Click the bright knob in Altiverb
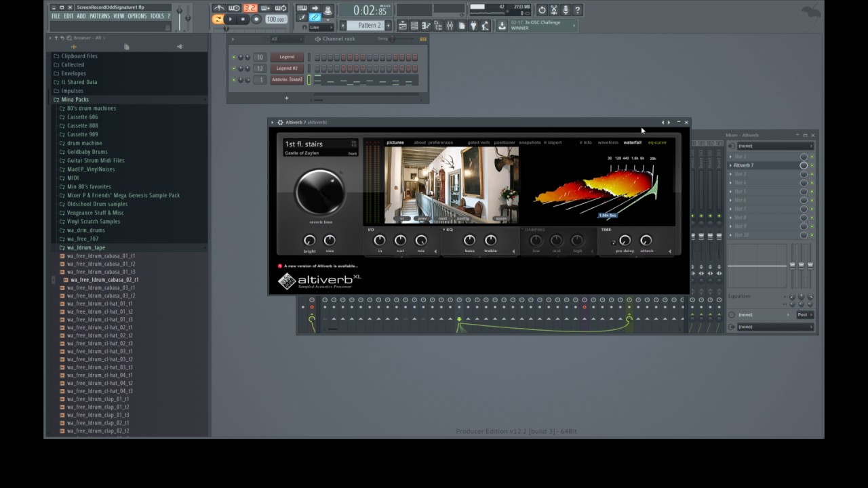The image size is (868, 488). 309,241
